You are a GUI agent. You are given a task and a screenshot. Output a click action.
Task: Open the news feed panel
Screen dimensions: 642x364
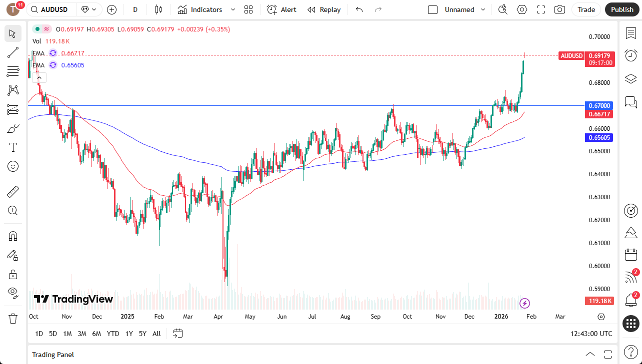coord(630,277)
